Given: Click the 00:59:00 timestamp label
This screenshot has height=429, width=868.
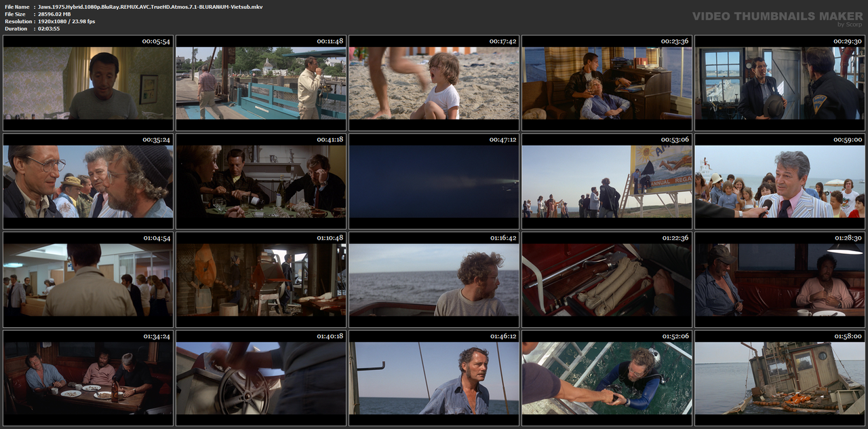Looking at the screenshot, I should 848,140.
